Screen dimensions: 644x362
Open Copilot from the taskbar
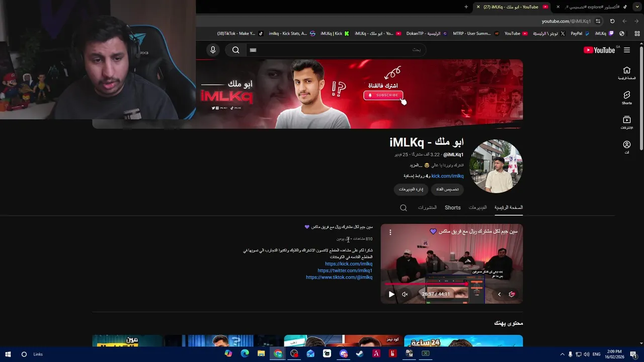click(x=228, y=353)
